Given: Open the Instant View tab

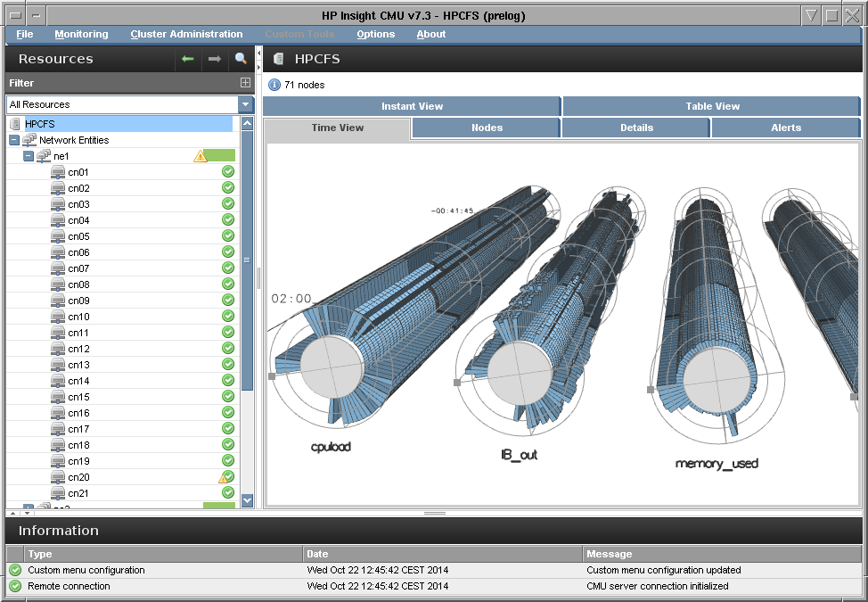Looking at the screenshot, I should 412,106.
